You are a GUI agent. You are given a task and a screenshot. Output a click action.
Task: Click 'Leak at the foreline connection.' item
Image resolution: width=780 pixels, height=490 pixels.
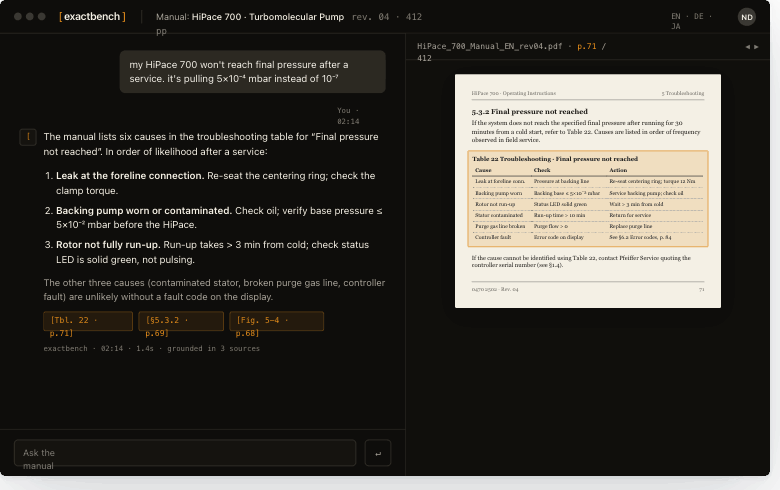tap(215, 183)
